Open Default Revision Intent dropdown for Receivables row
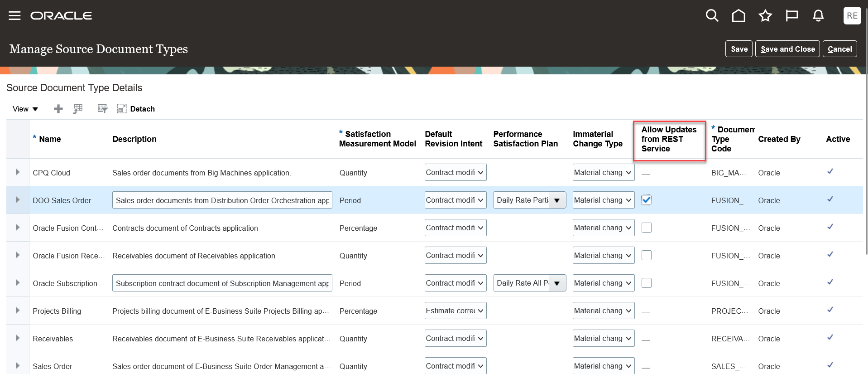Screen dimensions: 868x374 (x=456, y=338)
